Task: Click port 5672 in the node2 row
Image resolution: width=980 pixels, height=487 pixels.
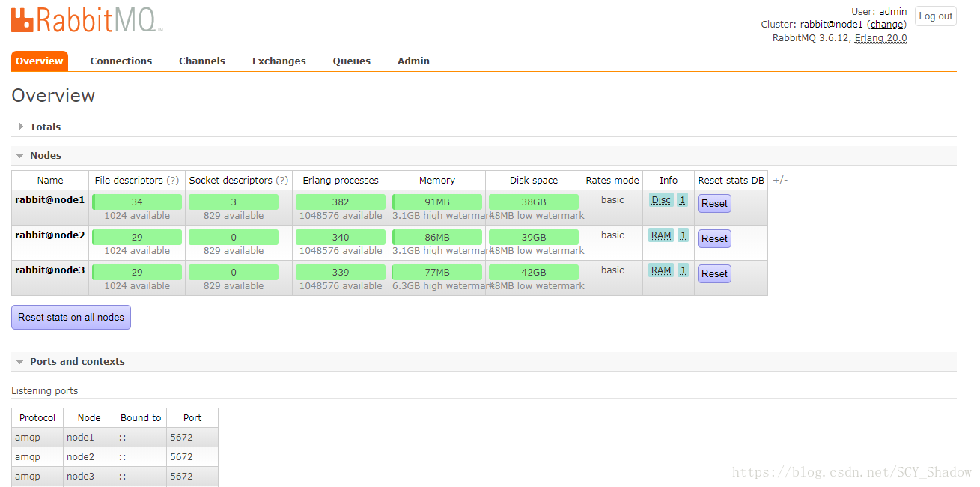Action: (192, 457)
